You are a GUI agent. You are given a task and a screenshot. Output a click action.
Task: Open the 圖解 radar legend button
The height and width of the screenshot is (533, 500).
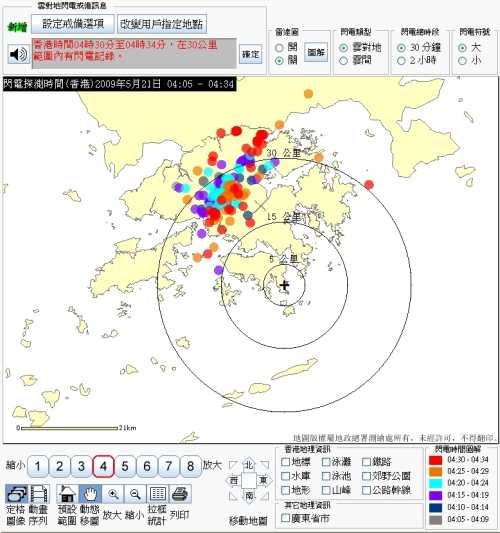click(x=316, y=52)
